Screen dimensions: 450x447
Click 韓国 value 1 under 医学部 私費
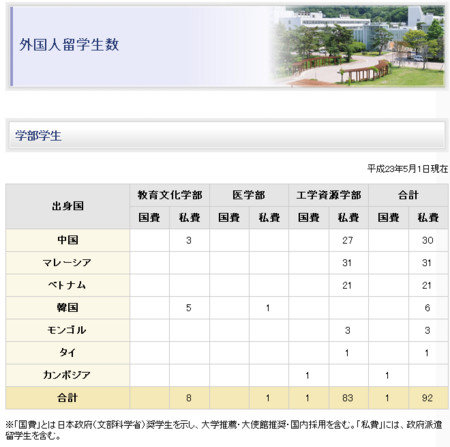[268, 308]
